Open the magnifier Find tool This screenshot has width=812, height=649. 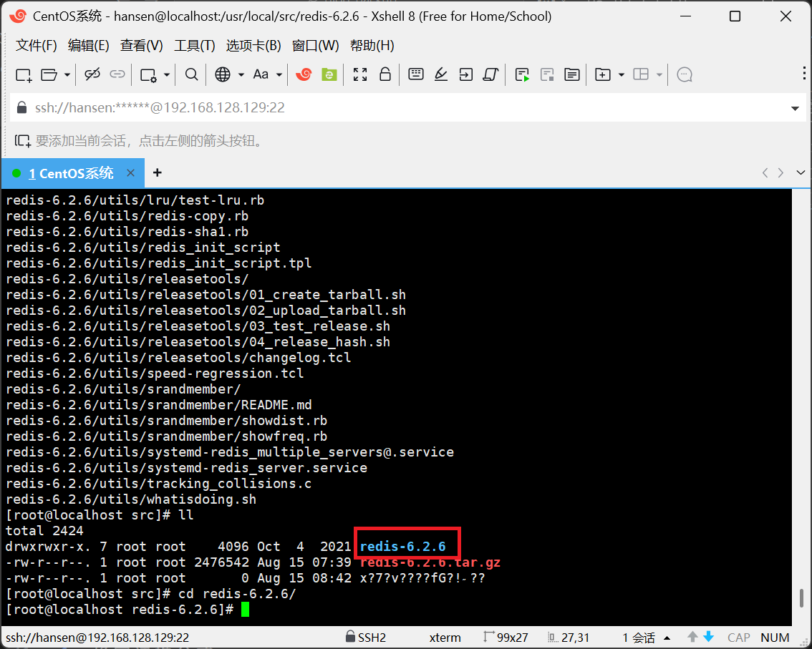coord(191,74)
